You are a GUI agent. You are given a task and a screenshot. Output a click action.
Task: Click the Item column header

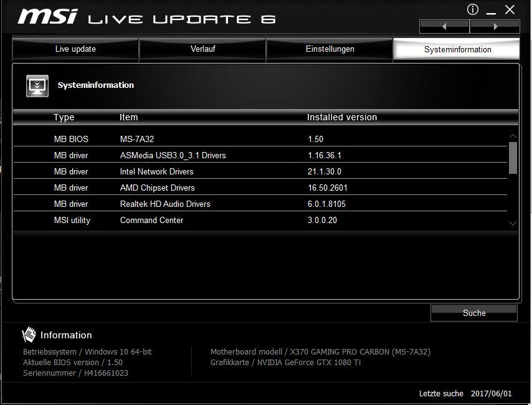coord(128,118)
